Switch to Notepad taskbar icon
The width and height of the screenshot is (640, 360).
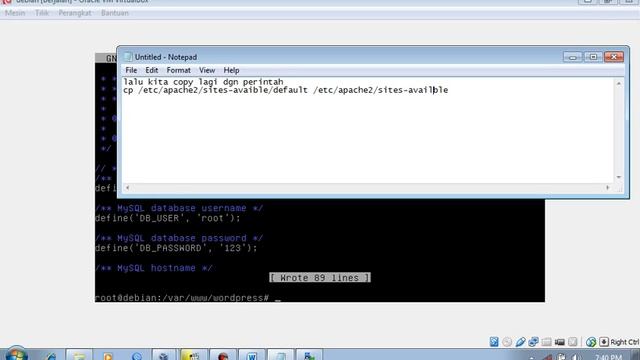[x=280, y=356]
